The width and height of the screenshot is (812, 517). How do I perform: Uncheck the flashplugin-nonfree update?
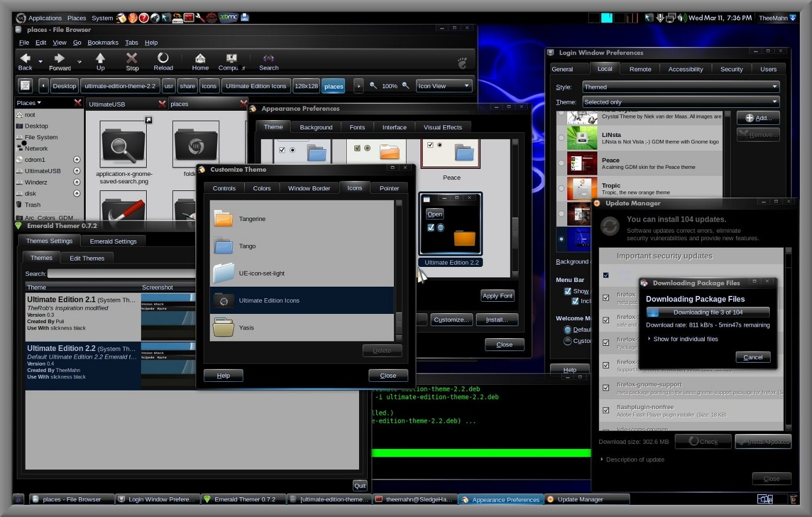point(606,410)
